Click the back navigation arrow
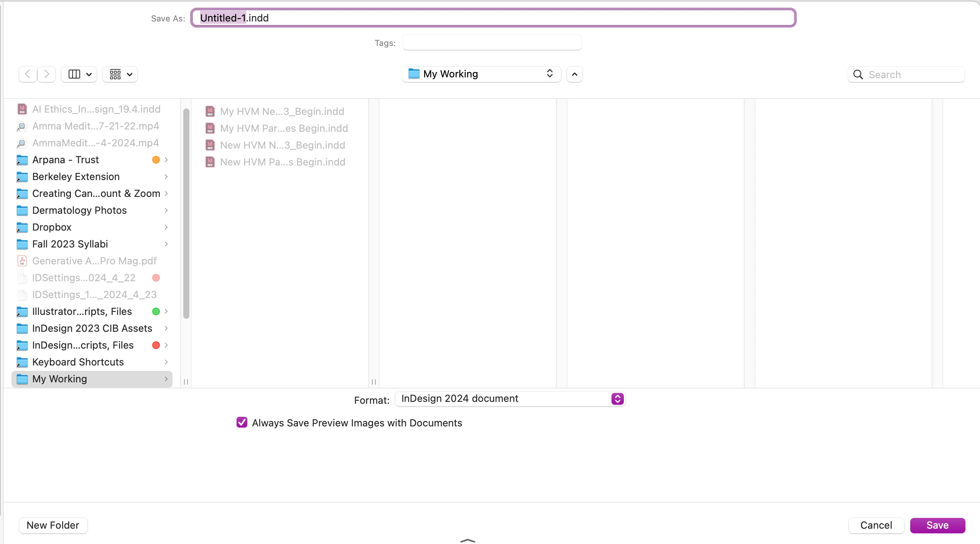 coord(28,74)
